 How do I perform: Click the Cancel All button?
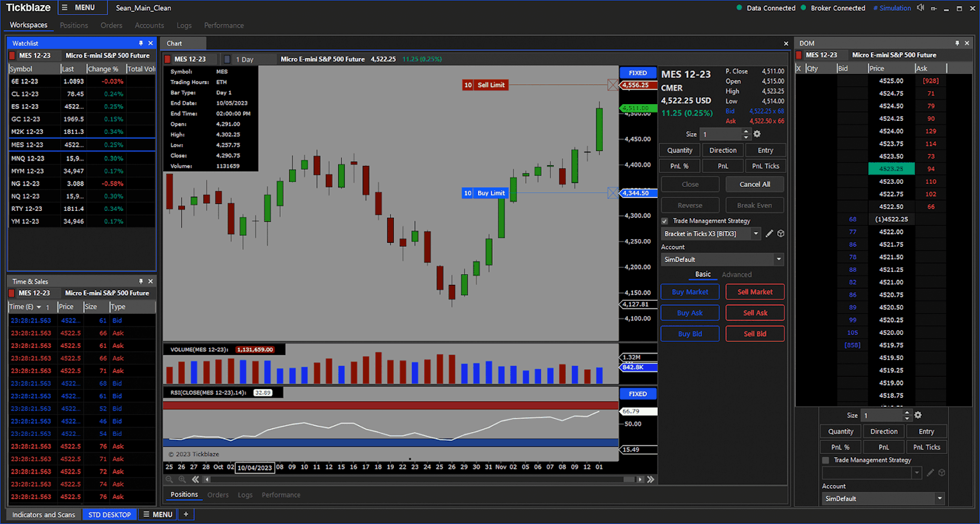pyautogui.click(x=754, y=185)
